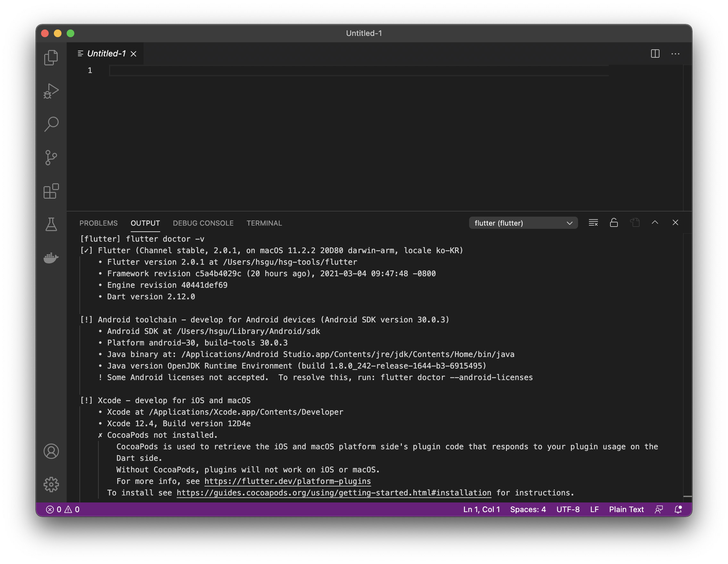Click the Source Control icon

coord(51,157)
